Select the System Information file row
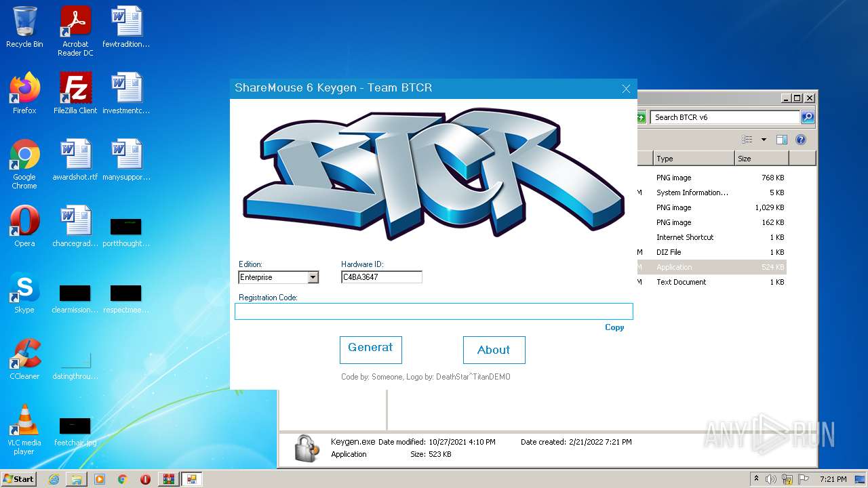The width and height of the screenshot is (868, 488). click(712, 192)
